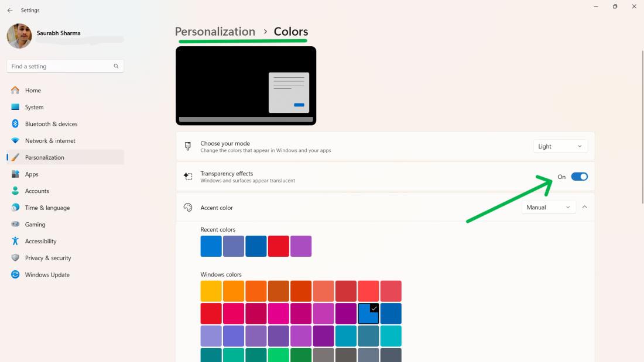The height and width of the screenshot is (362, 644).
Task: Click the palette icon beside Accent color
Action: 188,207
